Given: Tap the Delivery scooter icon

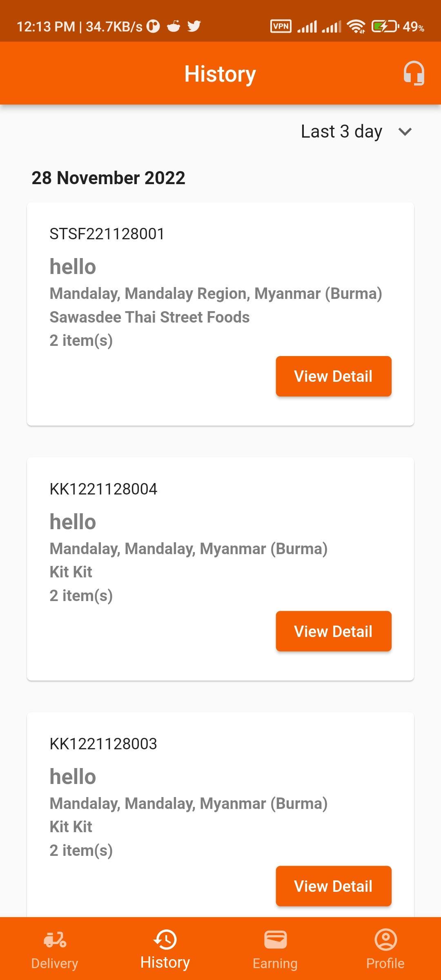Looking at the screenshot, I should 55,939.
